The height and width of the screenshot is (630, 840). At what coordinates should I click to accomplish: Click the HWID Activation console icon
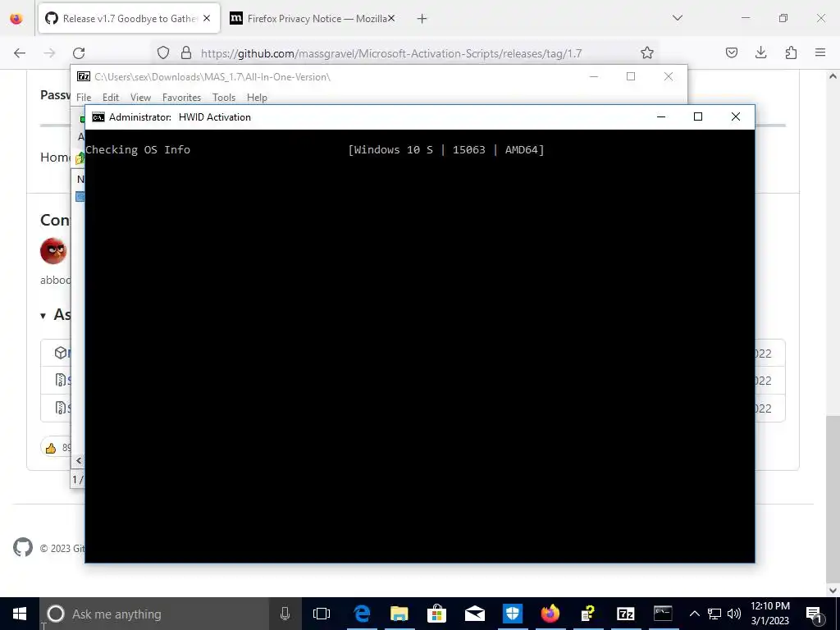[98, 117]
